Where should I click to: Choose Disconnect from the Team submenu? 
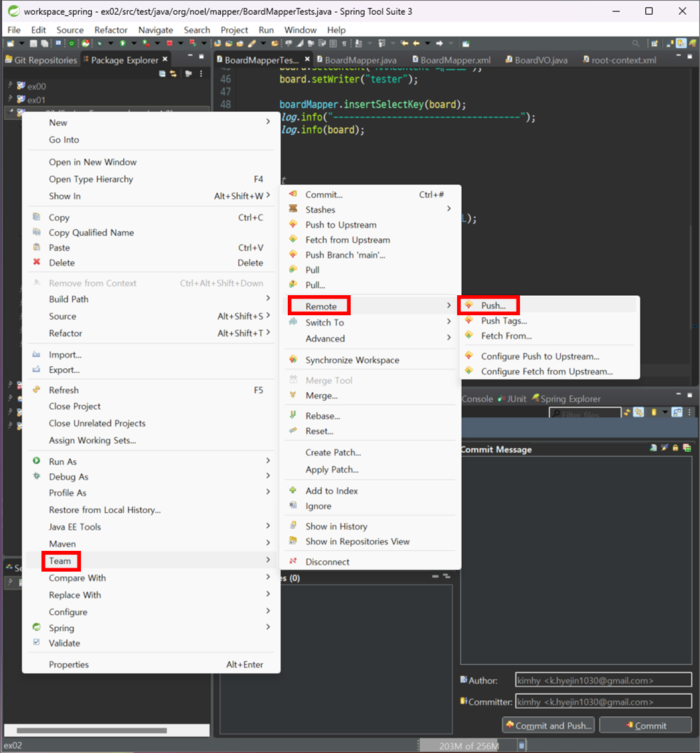pos(370,562)
